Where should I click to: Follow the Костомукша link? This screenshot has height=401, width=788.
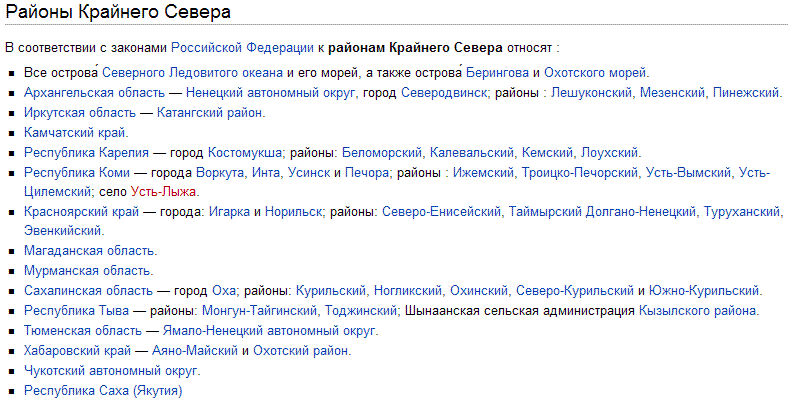(245, 153)
